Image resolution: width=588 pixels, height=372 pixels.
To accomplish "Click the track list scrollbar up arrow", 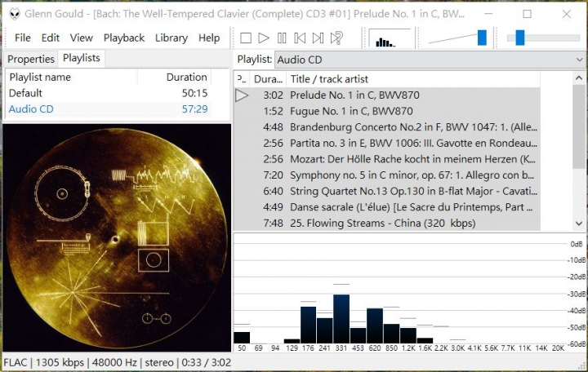I will click(x=579, y=78).
